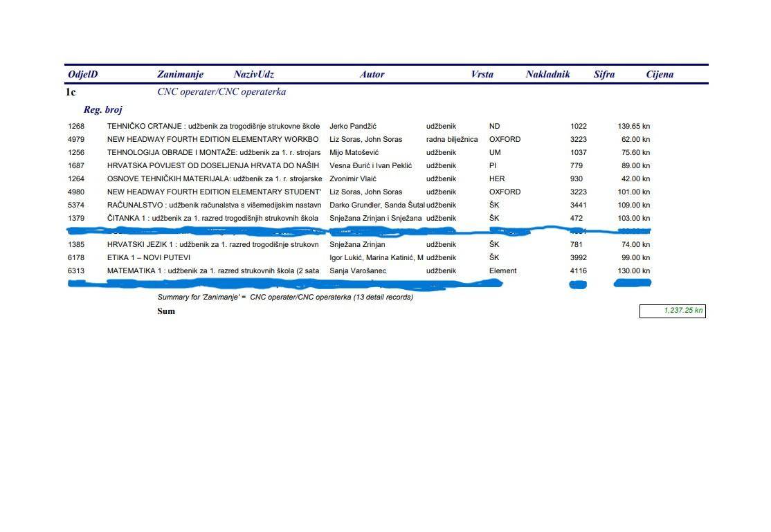Screen dimensions: 771x532
Task: Click author Sanja Varošanec
Action: [x=358, y=271]
